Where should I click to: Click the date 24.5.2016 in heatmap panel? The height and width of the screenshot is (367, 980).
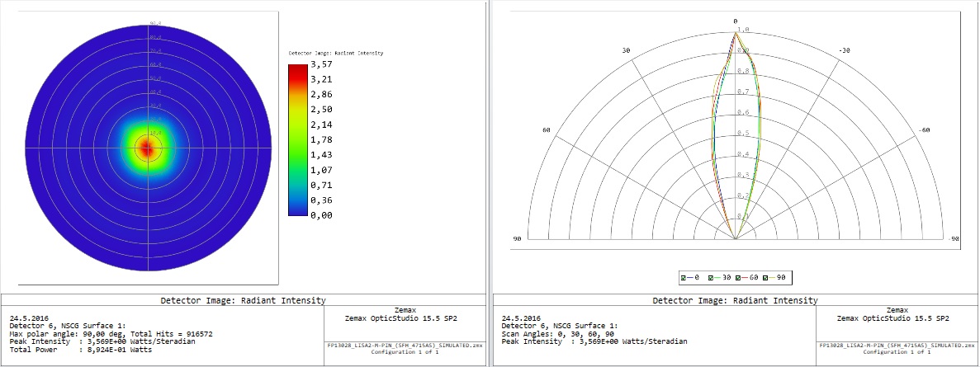[x=30, y=318]
